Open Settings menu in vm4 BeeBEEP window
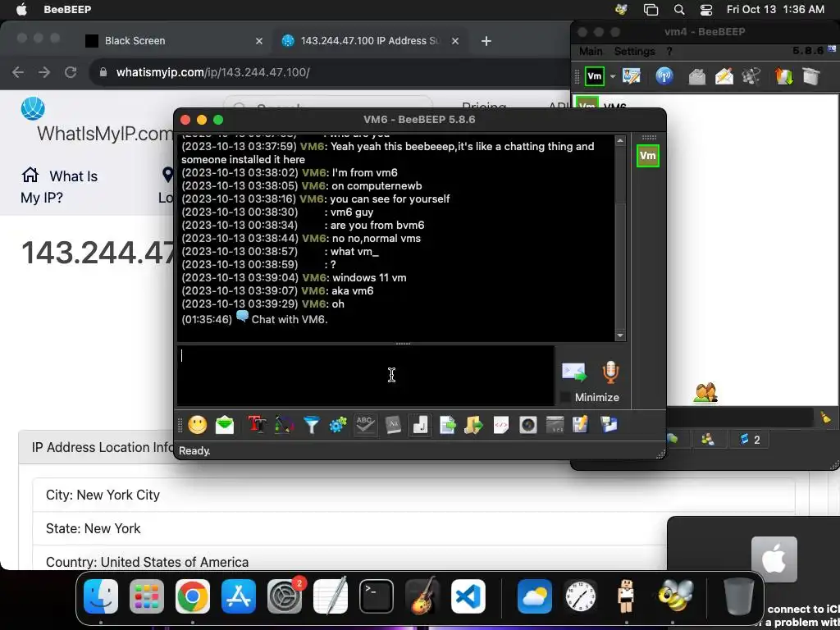 point(634,52)
